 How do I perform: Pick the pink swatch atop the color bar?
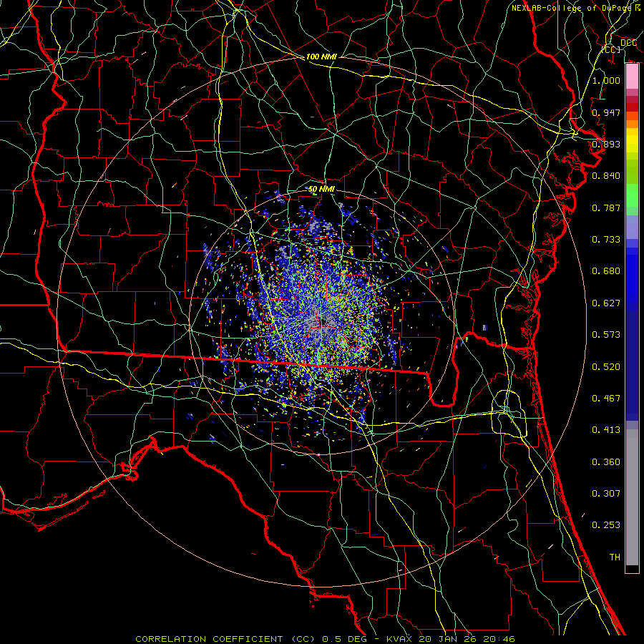pos(632,77)
